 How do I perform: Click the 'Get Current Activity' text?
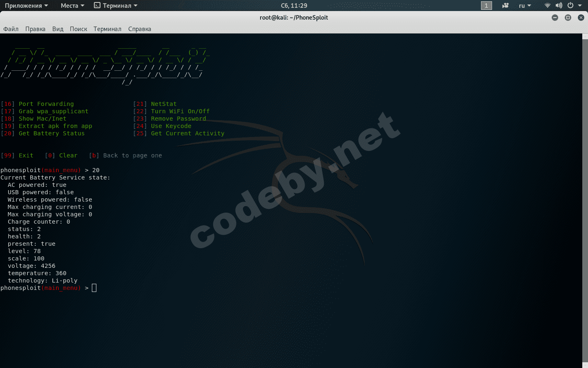click(x=187, y=133)
